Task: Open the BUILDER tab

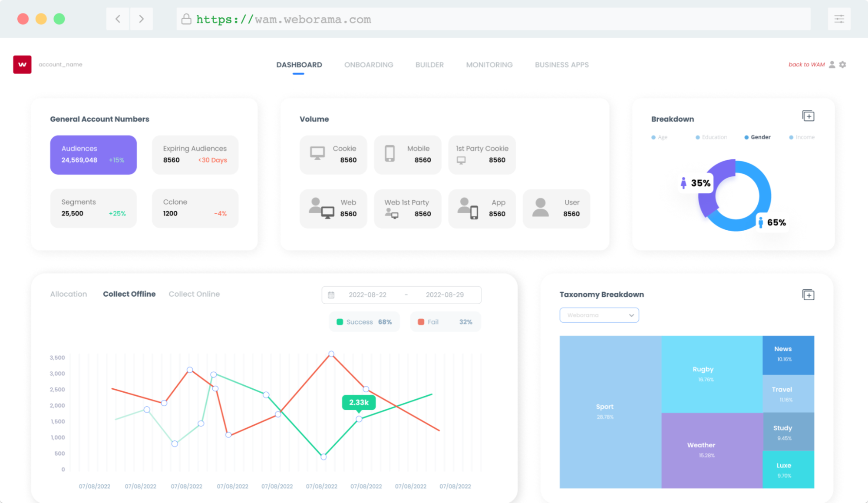Action: point(429,65)
